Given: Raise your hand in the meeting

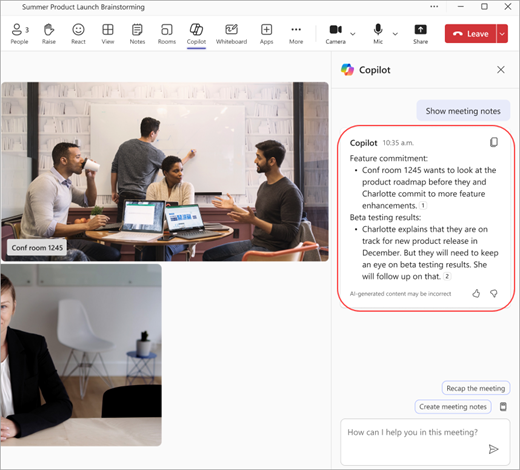Looking at the screenshot, I should (49, 34).
